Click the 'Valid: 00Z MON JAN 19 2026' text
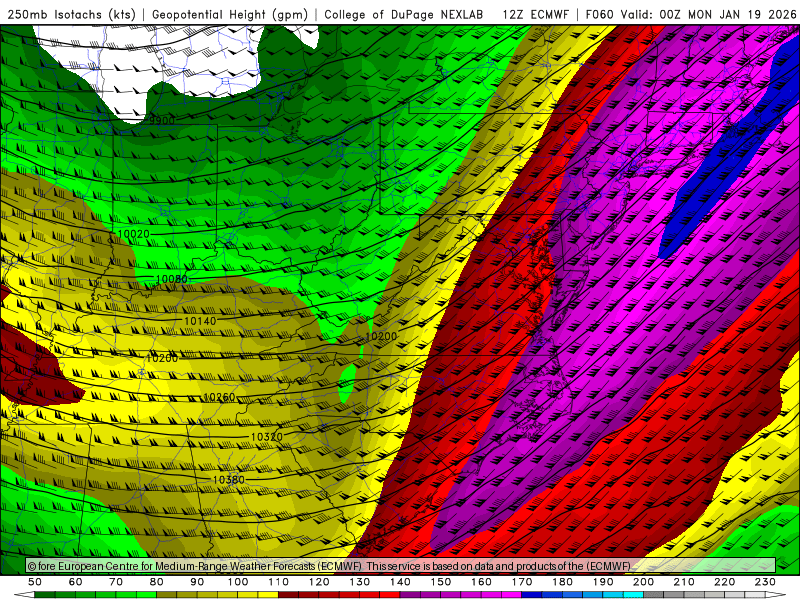The width and height of the screenshot is (800, 600). pyautogui.click(x=708, y=14)
